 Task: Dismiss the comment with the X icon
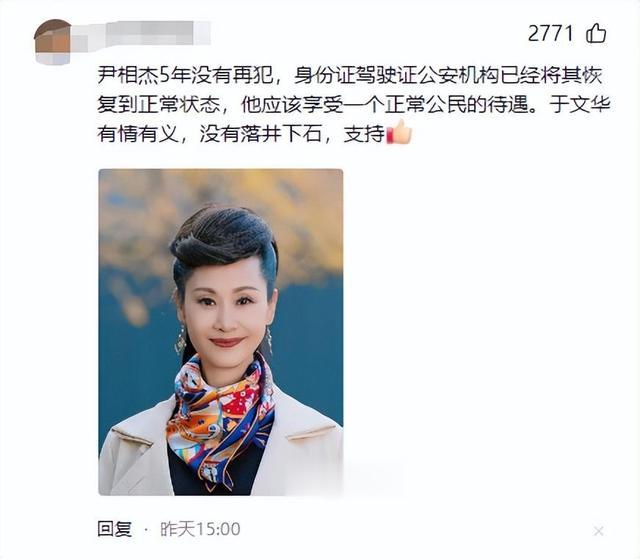(x=598, y=531)
